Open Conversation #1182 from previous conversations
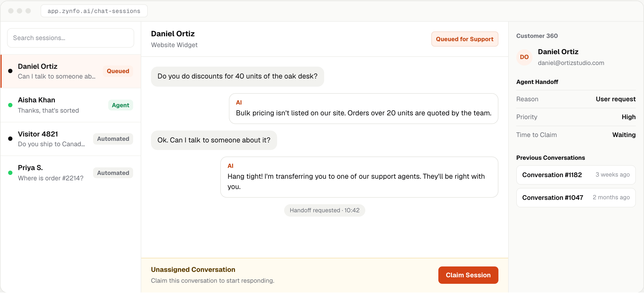Screen dimensions: 644x293 coord(576,175)
